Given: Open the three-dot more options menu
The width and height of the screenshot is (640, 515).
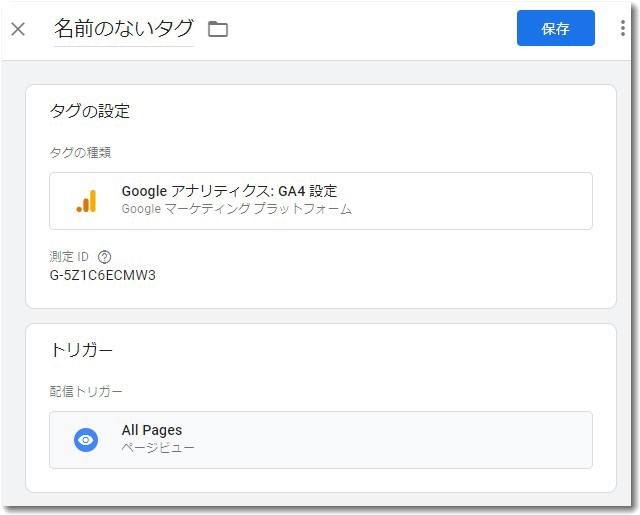Looking at the screenshot, I should click(x=622, y=28).
